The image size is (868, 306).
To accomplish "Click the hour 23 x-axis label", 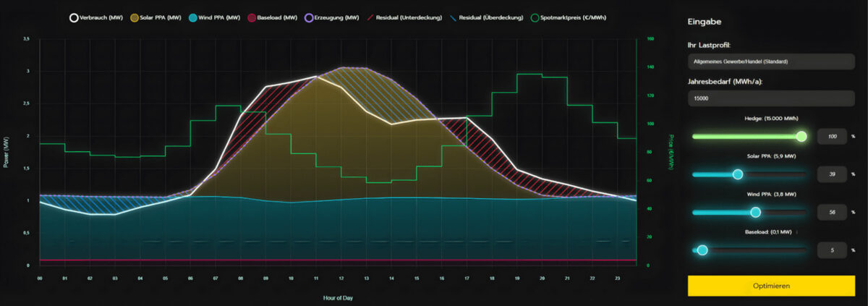I will (617, 278).
